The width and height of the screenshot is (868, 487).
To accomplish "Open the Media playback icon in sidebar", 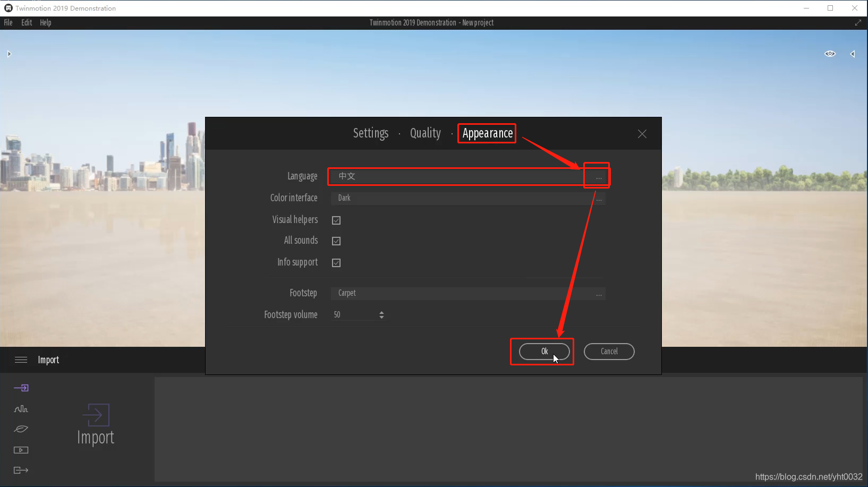I will 21,450.
